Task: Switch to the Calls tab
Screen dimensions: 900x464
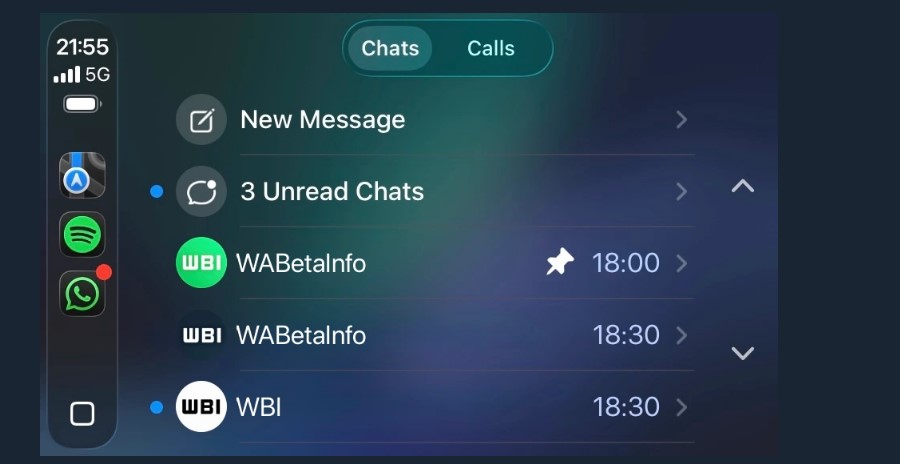Action: pos(491,48)
